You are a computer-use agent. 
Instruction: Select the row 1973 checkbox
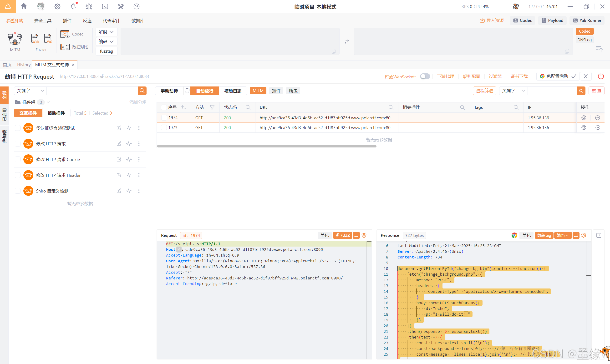click(164, 127)
